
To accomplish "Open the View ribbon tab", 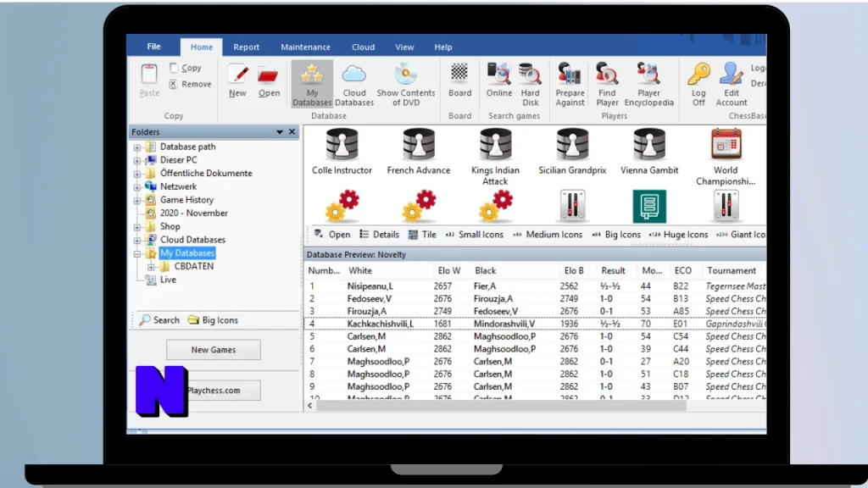I will 404,47.
